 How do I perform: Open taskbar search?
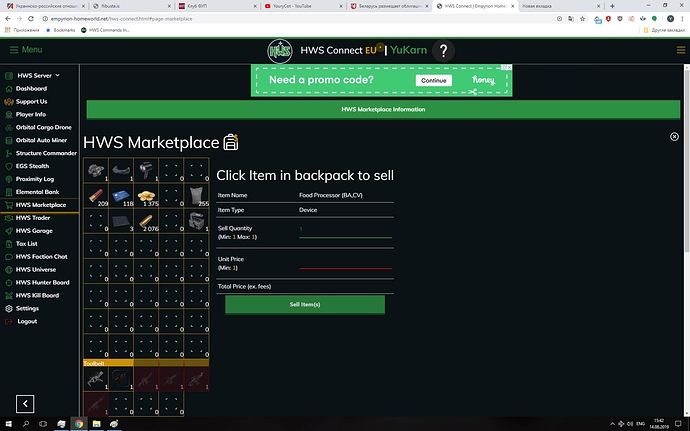[x=26, y=424]
